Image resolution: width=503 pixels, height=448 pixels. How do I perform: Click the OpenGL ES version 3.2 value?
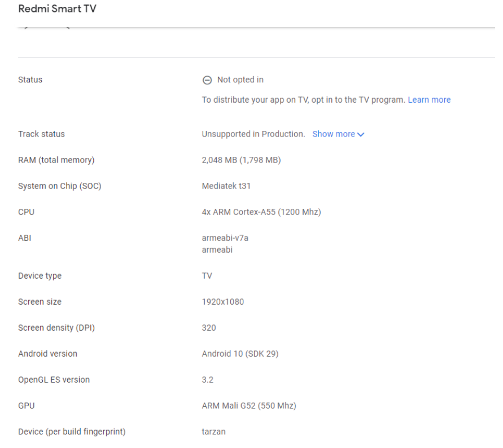point(208,380)
